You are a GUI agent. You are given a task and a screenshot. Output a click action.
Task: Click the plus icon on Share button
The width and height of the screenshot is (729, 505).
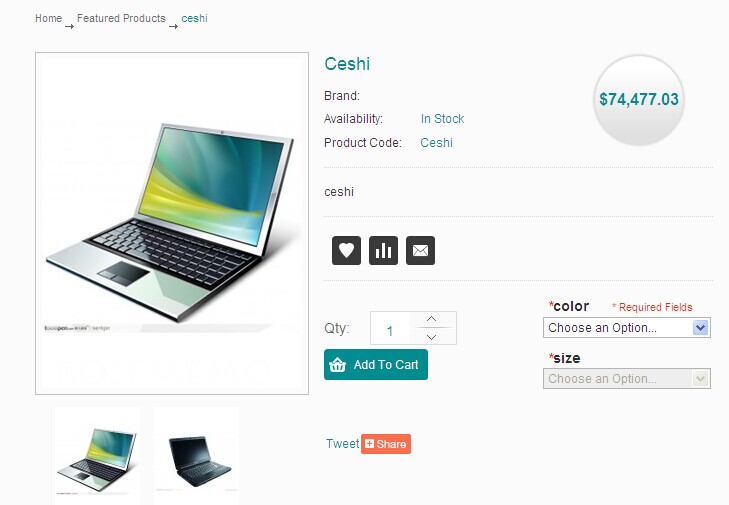click(370, 443)
